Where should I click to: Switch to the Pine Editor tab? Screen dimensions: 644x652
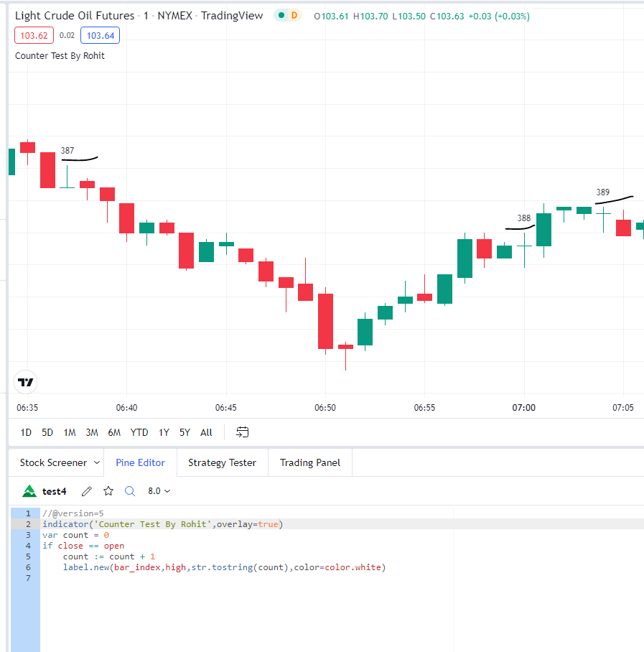point(141,462)
